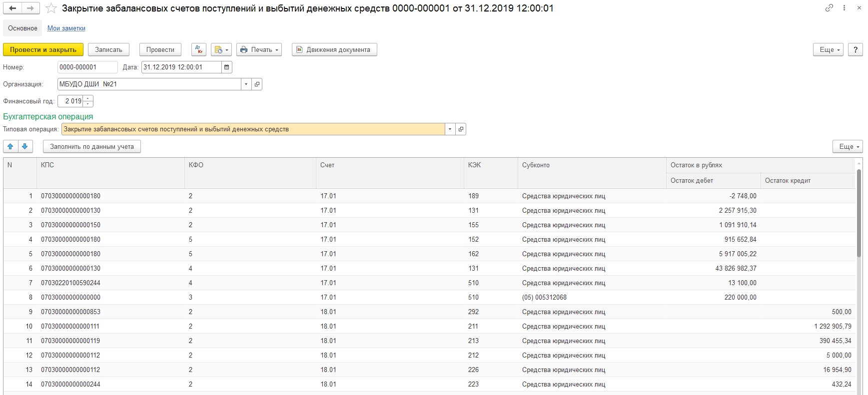Click the get link chain icon

point(829,8)
